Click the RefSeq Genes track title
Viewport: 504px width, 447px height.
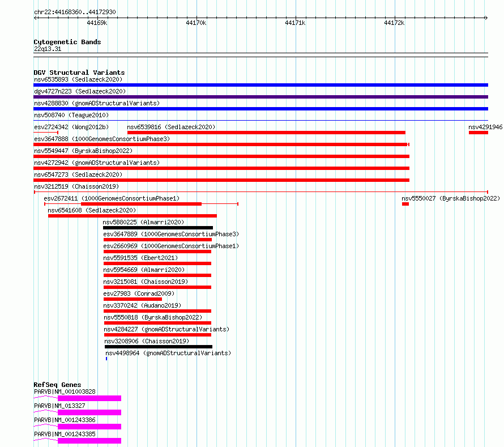point(57,385)
